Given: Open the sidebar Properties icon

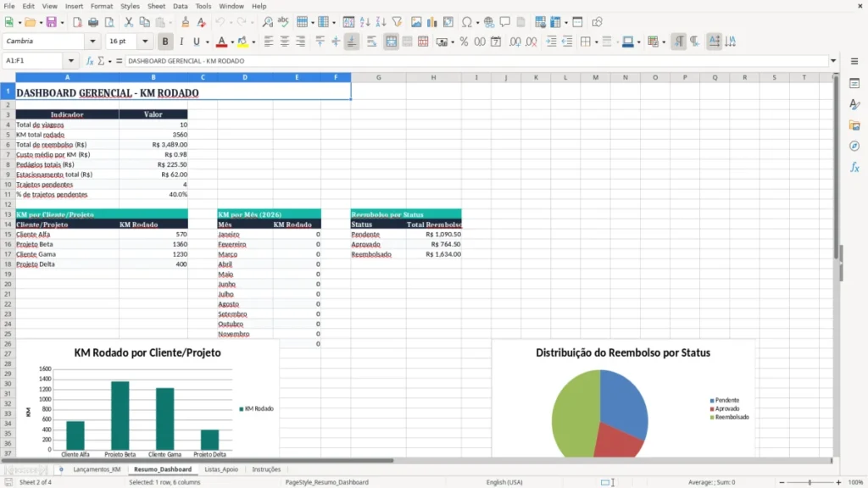Looking at the screenshot, I should point(854,84).
